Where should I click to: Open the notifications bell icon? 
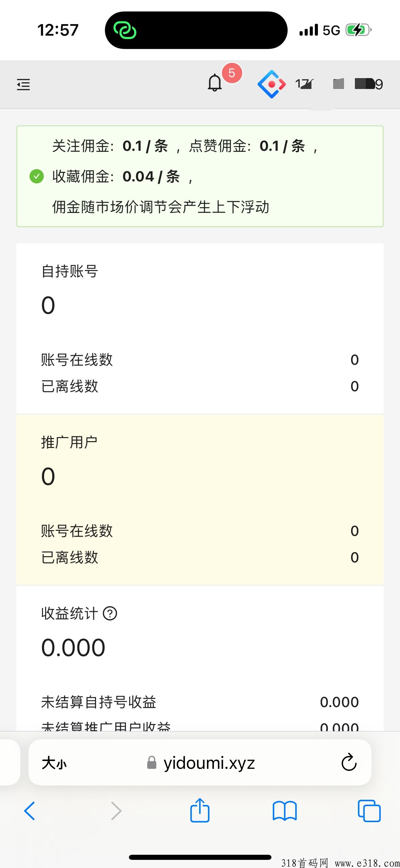(214, 83)
